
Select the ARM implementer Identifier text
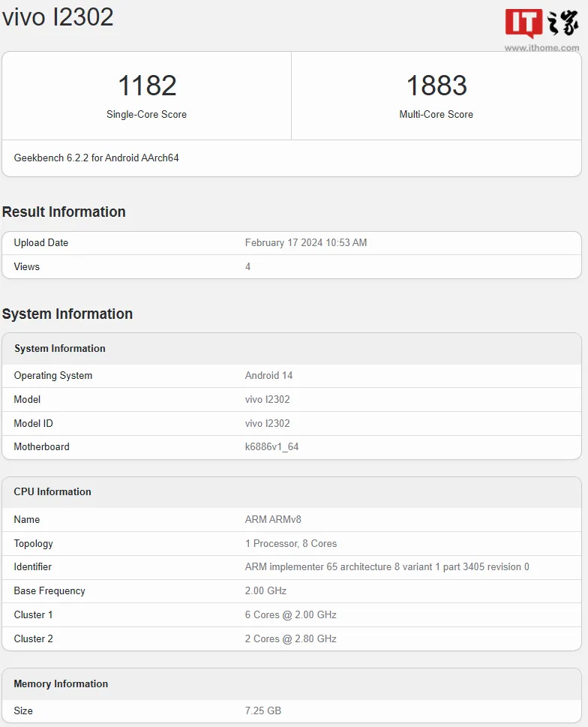(386, 567)
